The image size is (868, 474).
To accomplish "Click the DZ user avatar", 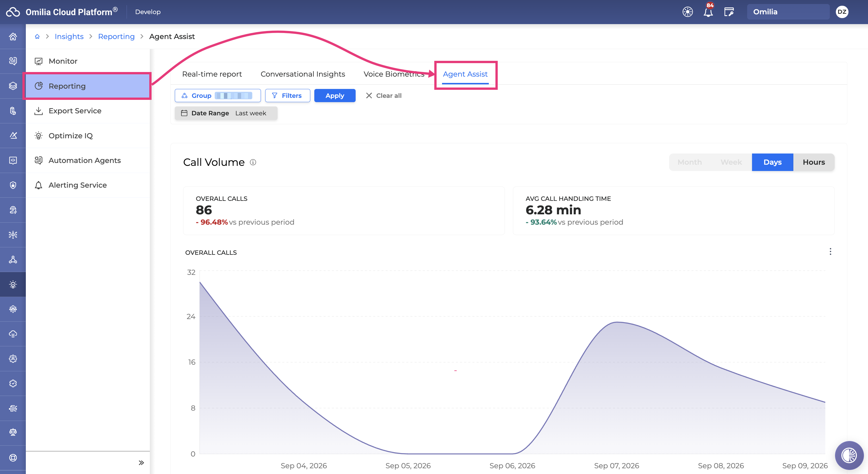I will (x=842, y=12).
